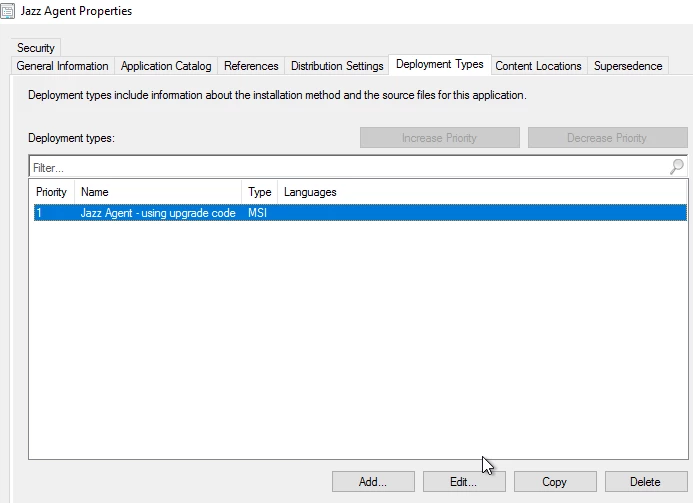The width and height of the screenshot is (693, 503).
Task: Open the Supersedence tab
Action: (x=628, y=66)
